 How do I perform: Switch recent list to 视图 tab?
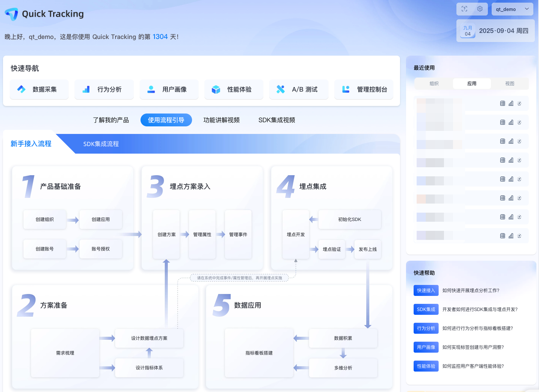(510, 84)
